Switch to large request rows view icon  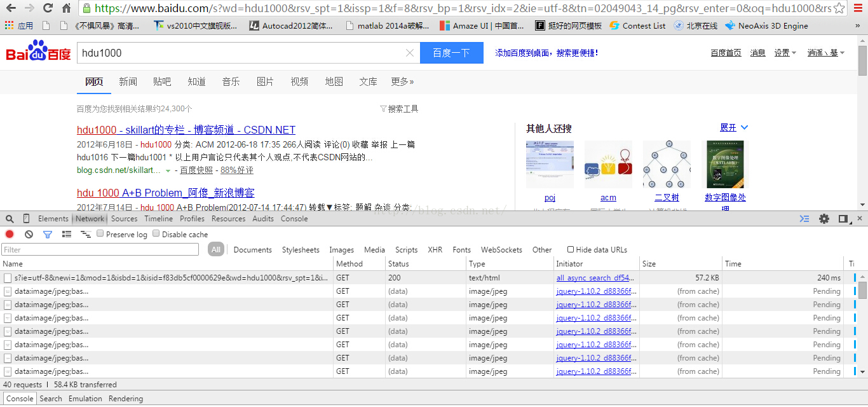67,235
